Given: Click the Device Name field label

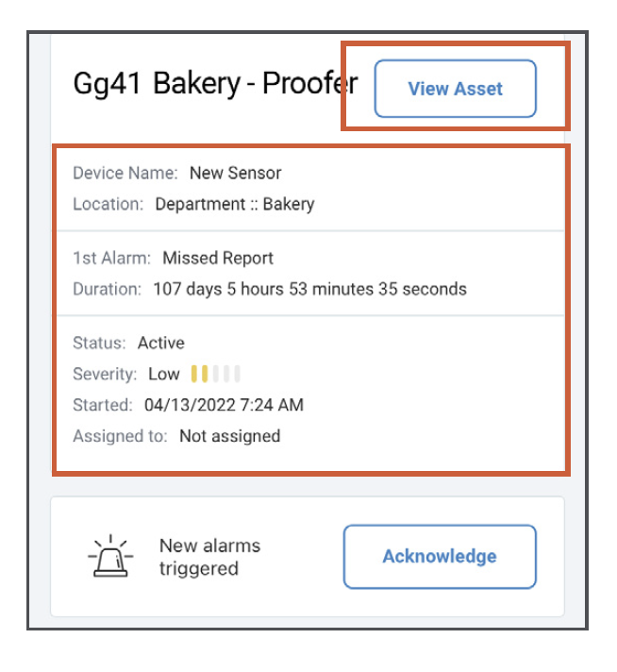Looking at the screenshot, I should click(125, 173).
